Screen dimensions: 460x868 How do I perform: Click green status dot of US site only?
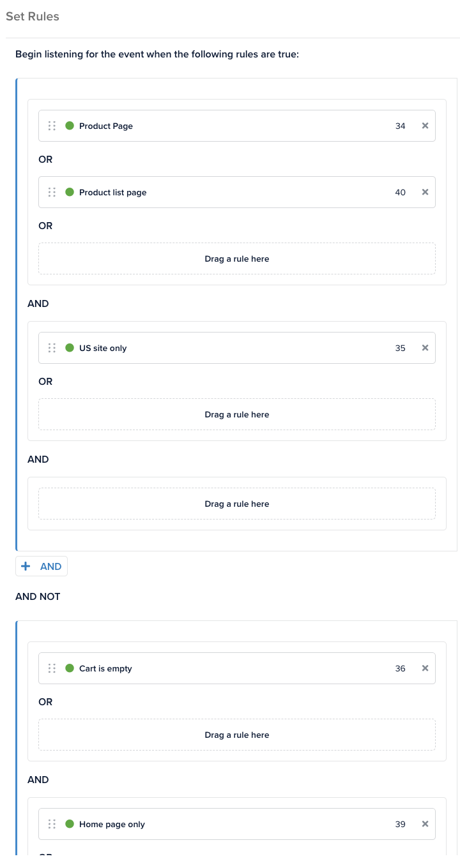tap(70, 348)
